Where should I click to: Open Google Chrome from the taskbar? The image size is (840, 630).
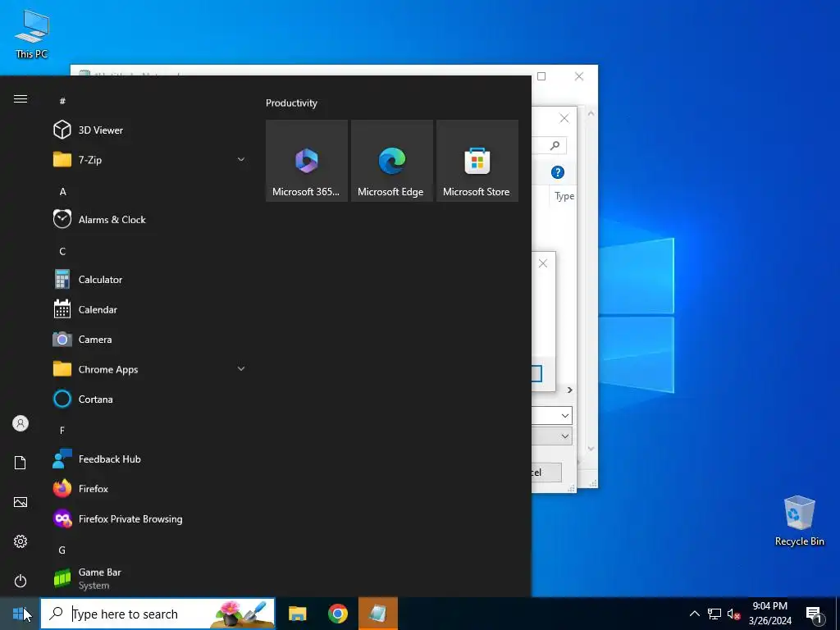(337, 614)
